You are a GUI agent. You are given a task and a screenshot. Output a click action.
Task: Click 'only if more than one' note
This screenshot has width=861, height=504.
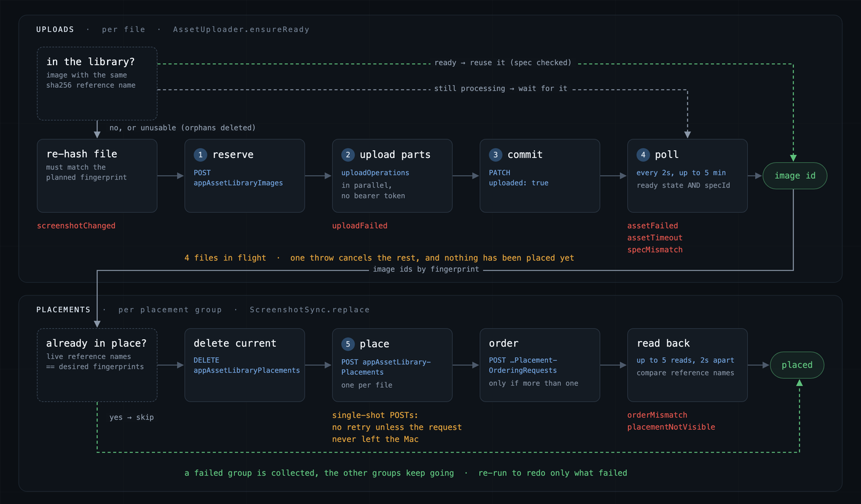click(x=534, y=383)
